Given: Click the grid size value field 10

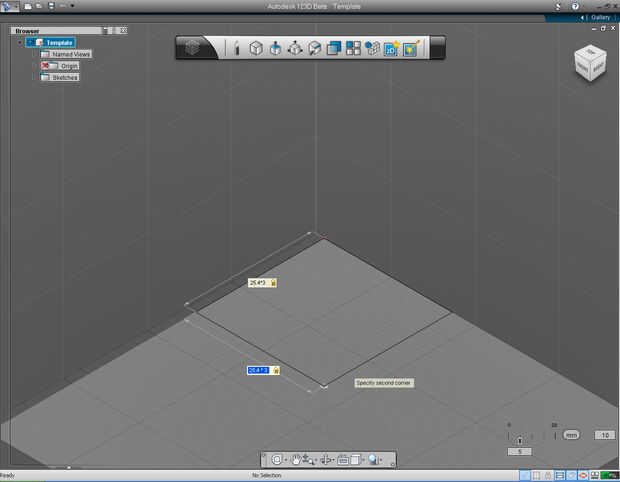Looking at the screenshot, I should [605, 435].
